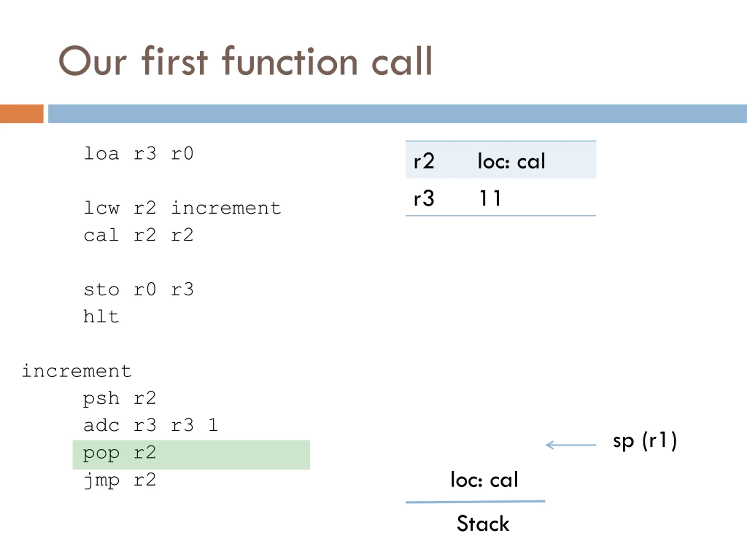This screenshot has width=747, height=560.
Task: Click the orange accent block under the title
Action: click(22, 114)
